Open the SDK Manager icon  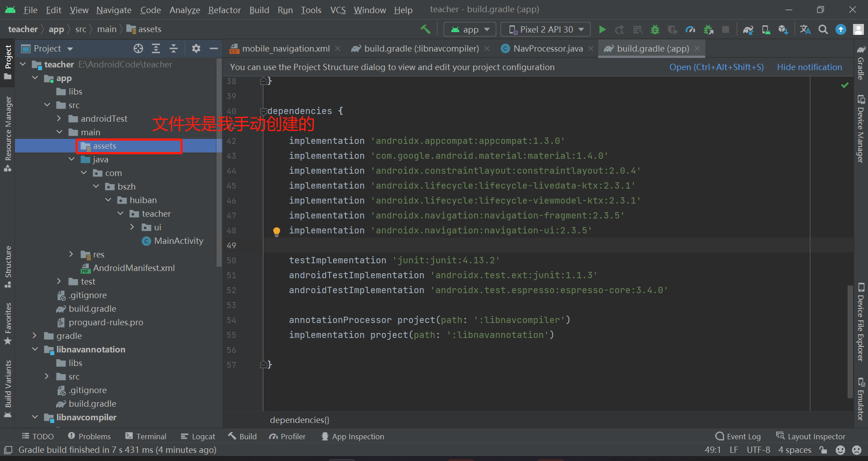pos(783,29)
